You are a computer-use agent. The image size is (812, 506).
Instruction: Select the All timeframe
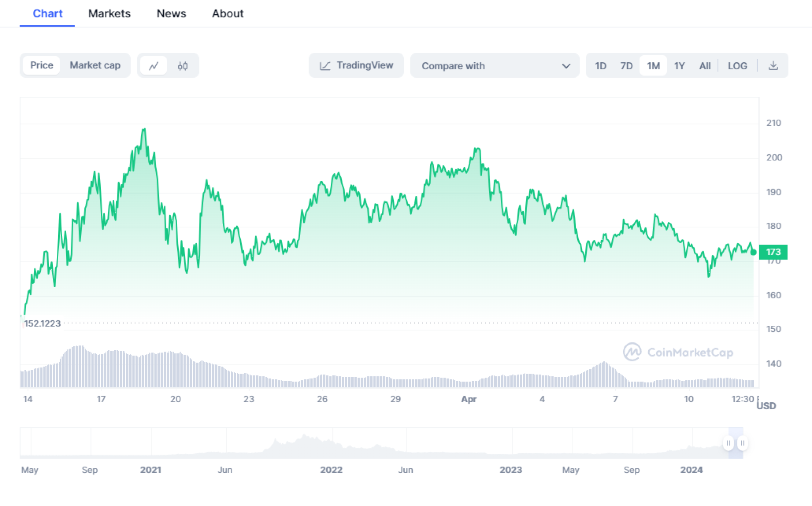pos(705,66)
